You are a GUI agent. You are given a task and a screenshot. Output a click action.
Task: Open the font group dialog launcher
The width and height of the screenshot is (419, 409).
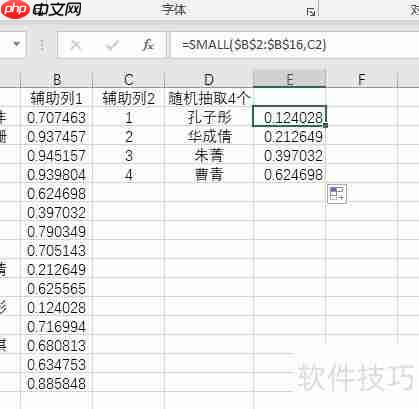(310, 12)
